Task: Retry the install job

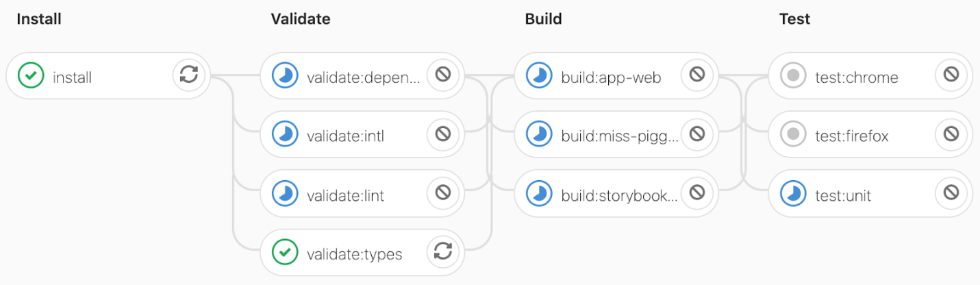Action: coord(188,75)
